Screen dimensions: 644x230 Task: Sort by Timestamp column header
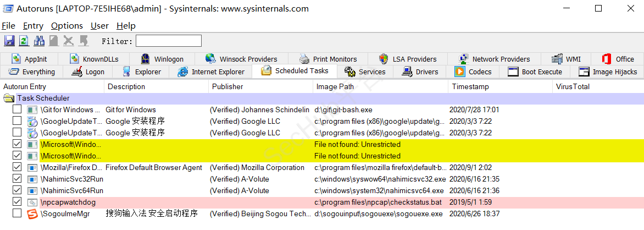tap(500, 86)
